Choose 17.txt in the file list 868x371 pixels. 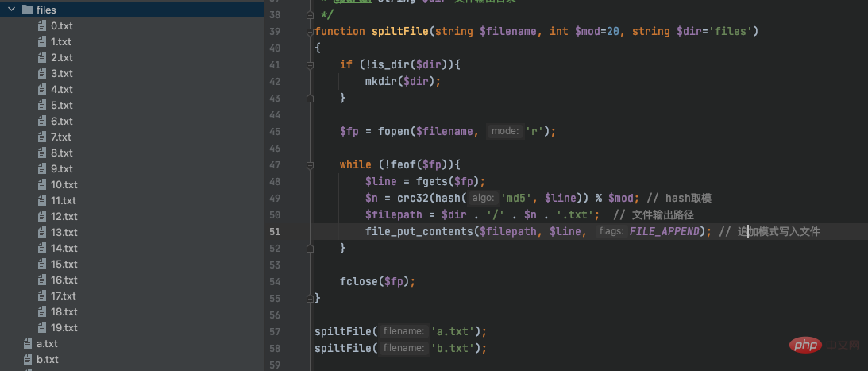(64, 296)
